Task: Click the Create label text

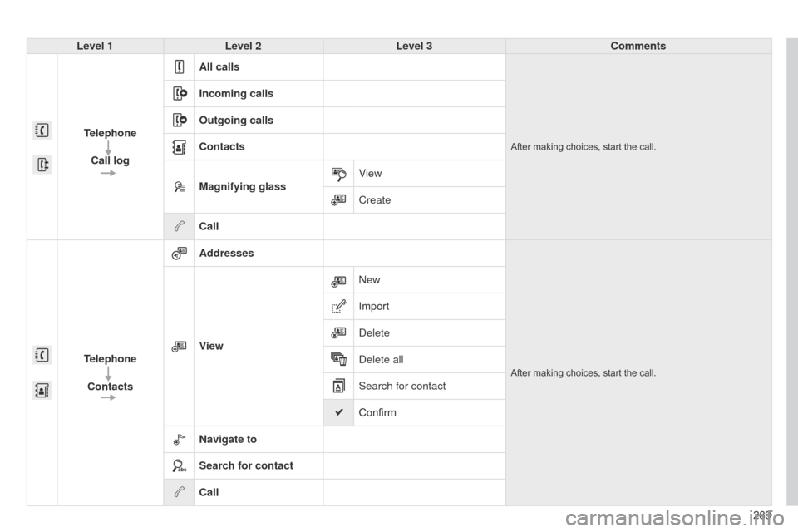Action: click(375, 200)
